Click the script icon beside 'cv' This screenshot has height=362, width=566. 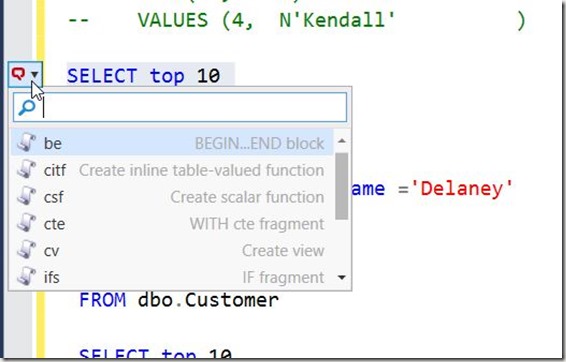click(x=26, y=249)
